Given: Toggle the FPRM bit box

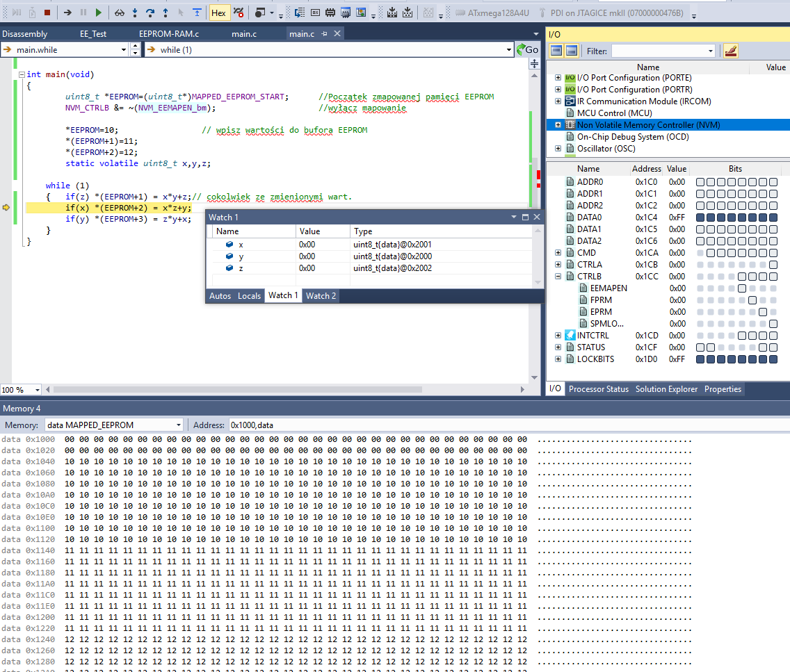Looking at the screenshot, I should (752, 300).
